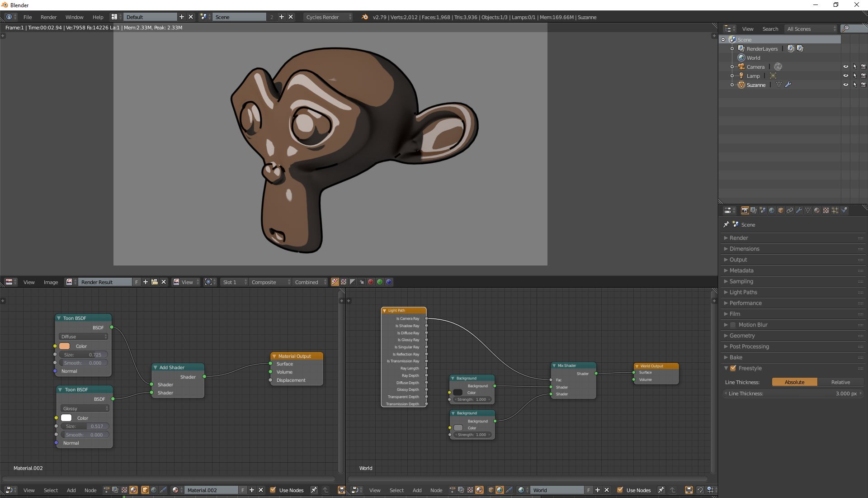Toggle Lamp visibility eye in outliner

coord(845,76)
